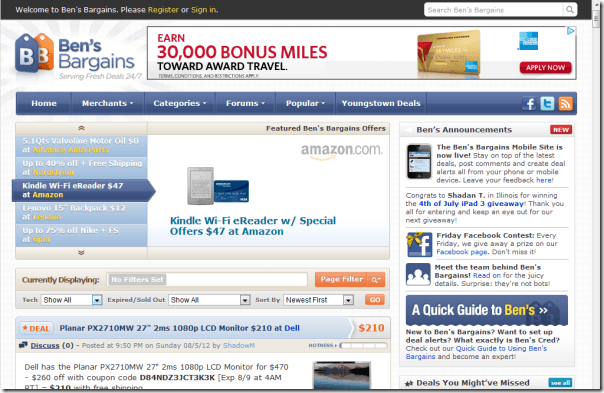Image resolution: width=604 pixels, height=393 pixels.
Task: Click the Page Filter button
Action: [341, 279]
